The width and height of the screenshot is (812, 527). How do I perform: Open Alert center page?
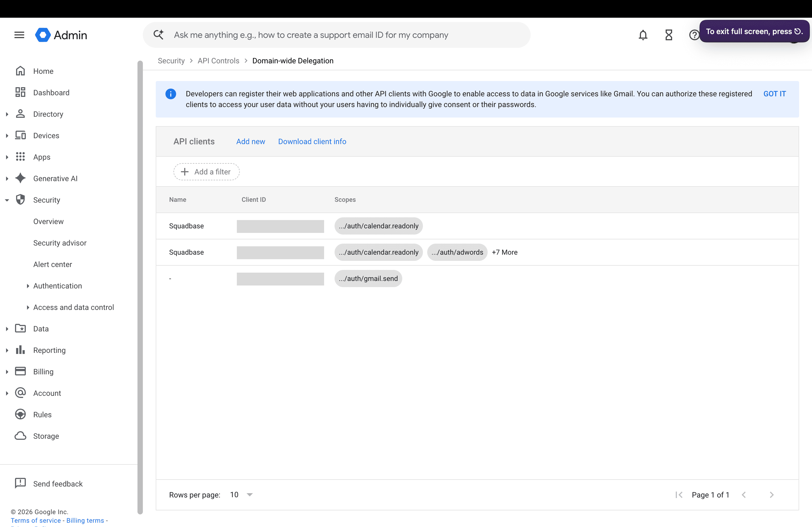[53, 264]
